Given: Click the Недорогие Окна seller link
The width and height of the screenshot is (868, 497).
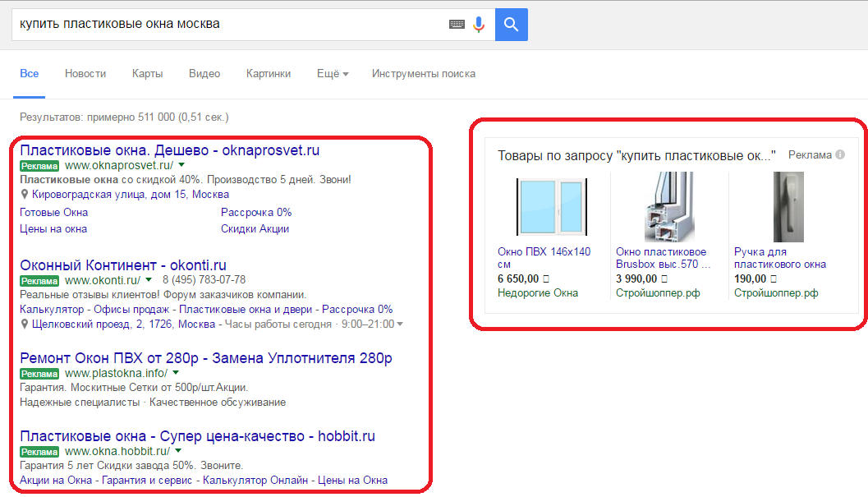Looking at the screenshot, I should pyautogui.click(x=538, y=293).
